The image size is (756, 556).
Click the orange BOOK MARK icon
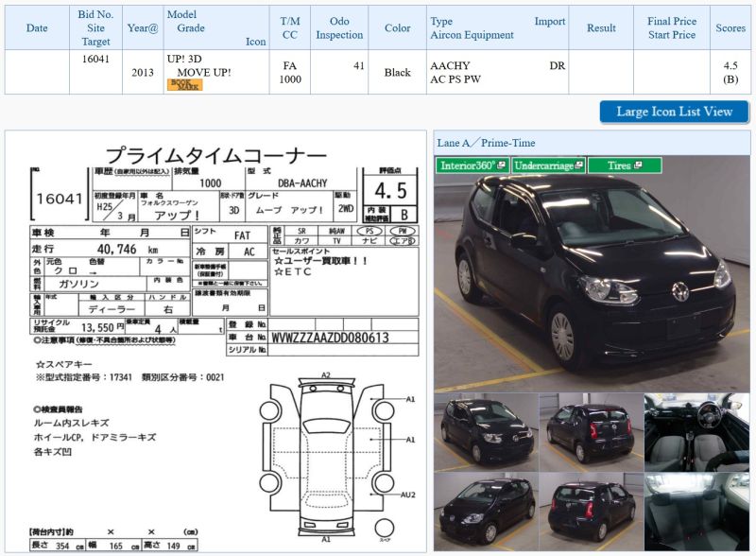[184, 84]
